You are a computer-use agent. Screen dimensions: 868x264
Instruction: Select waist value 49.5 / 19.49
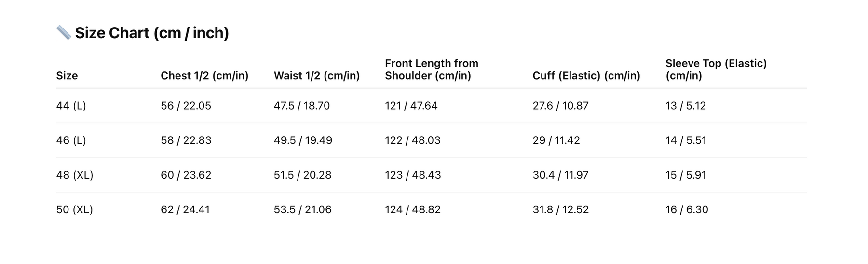[x=303, y=140]
